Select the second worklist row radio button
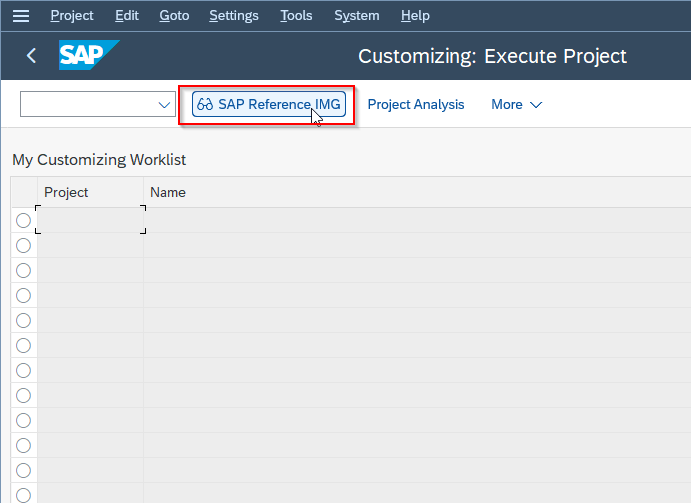This screenshot has height=503, width=691. pos(23,246)
